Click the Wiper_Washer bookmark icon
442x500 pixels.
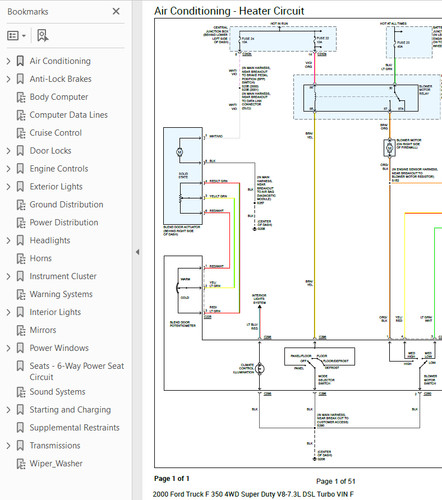(x=21, y=464)
